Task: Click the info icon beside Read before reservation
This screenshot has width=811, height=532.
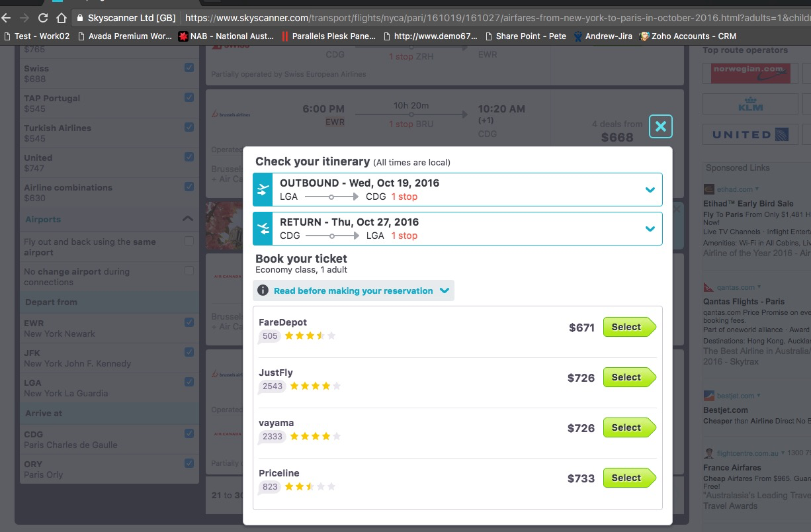Action: [263, 290]
